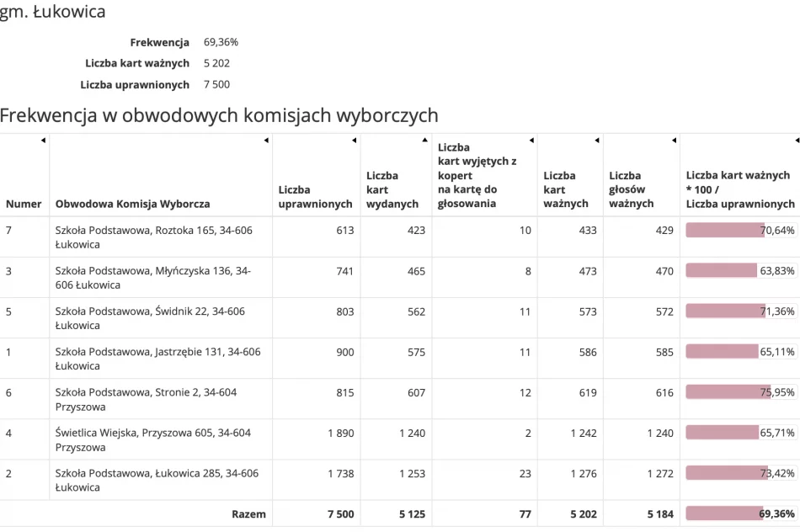This screenshot has height=532, width=800.
Task: Open the gm. Łukowica page heading
Action: pos(53,12)
